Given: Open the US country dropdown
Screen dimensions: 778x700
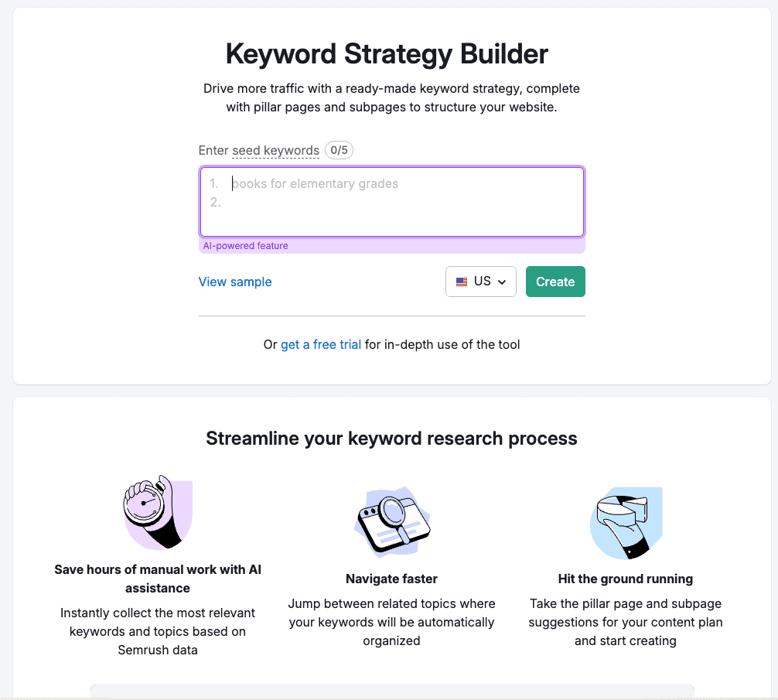Looking at the screenshot, I should tap(481, 282).
